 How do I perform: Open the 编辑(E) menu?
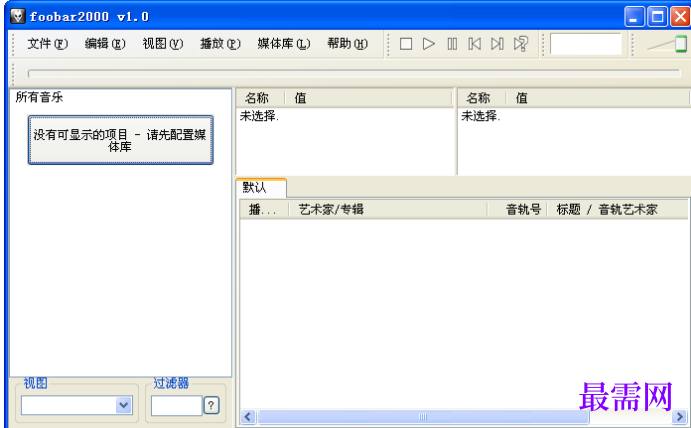tap(105, 44)
